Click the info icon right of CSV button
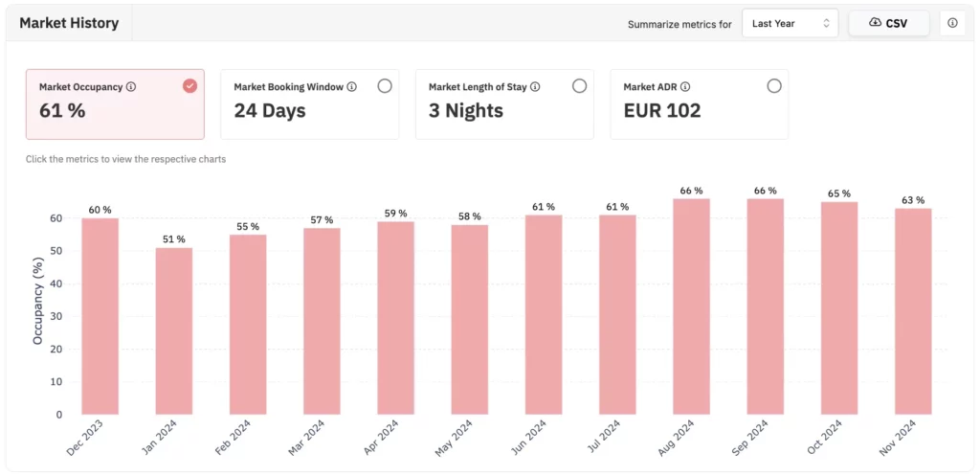This screenshot has height=476, width=980. coord(952,23)
